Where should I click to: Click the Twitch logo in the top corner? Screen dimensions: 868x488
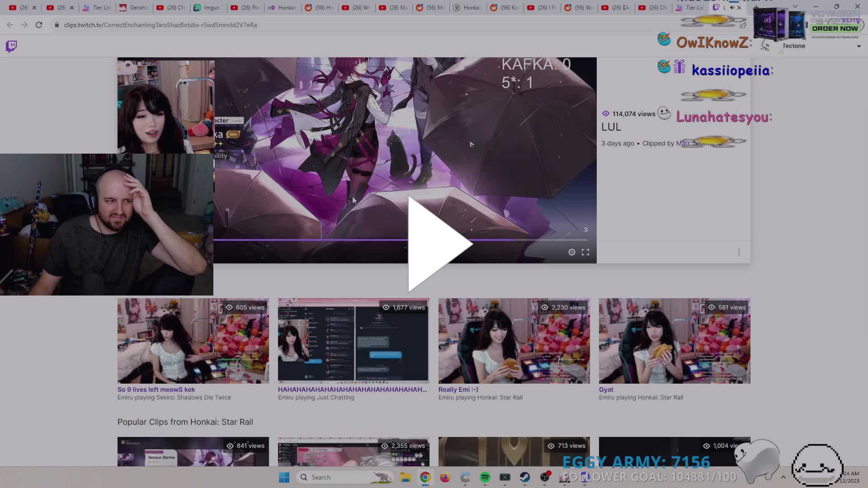(10, 46)
